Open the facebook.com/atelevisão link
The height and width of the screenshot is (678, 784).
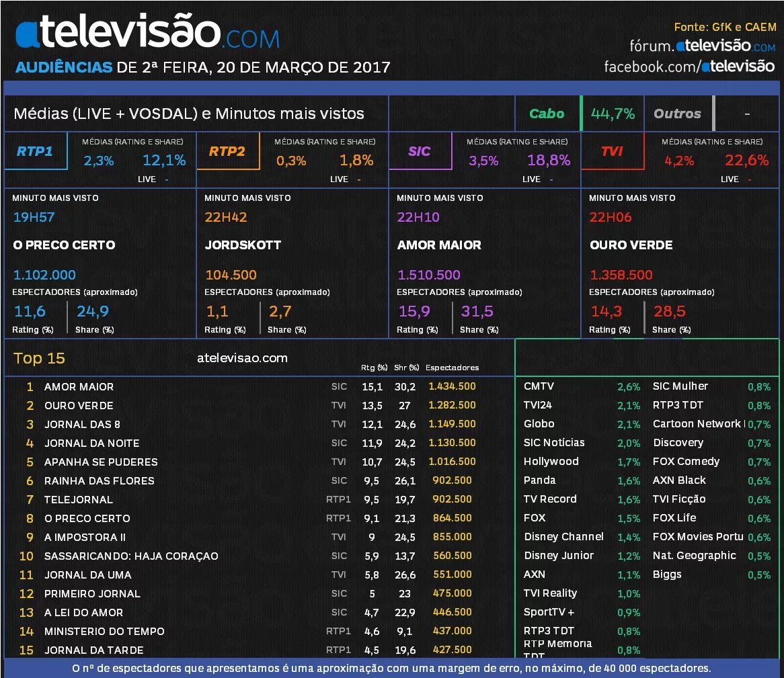(x=689, y=67)
